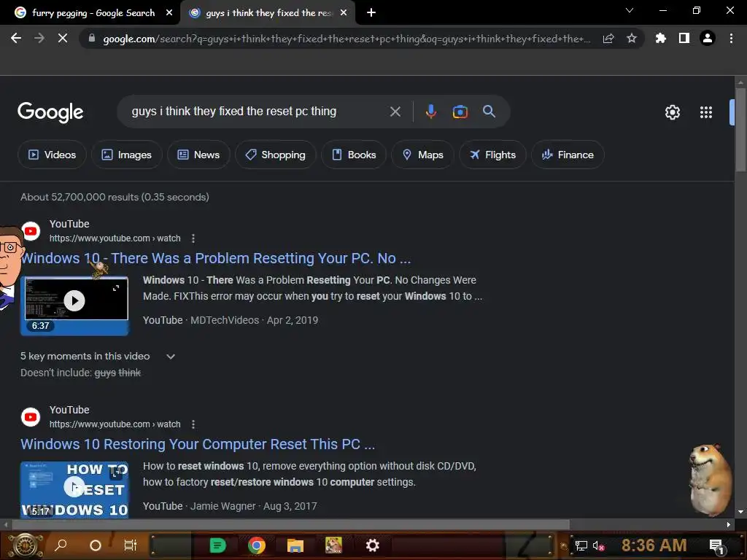Clear the Google search box text
Image resolution: width=747 pixels, height=560 pixels.
tap(395, 112)
